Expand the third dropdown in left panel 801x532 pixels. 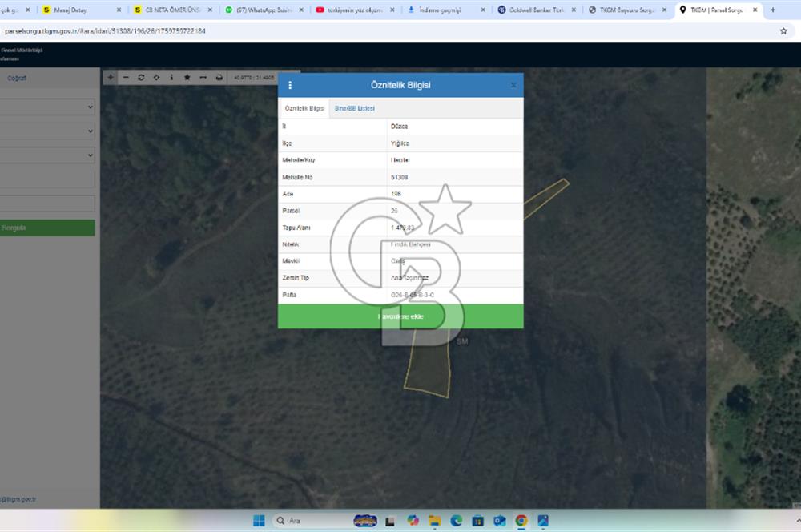tap(47, 155)
